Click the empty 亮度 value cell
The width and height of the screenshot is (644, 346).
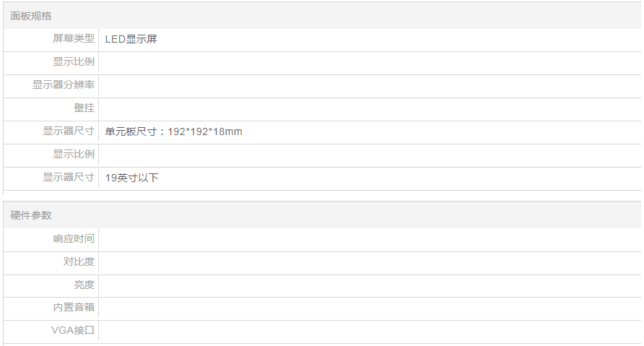pyautogui.click(x=368, y=285)
